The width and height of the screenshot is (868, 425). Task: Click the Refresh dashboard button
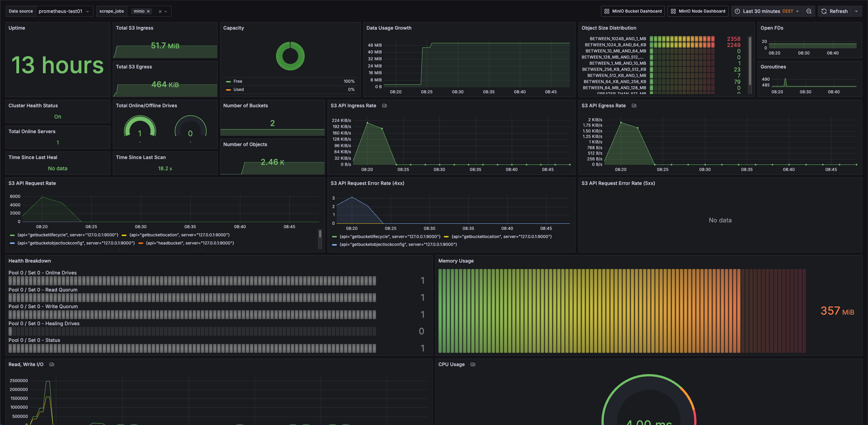834,11
